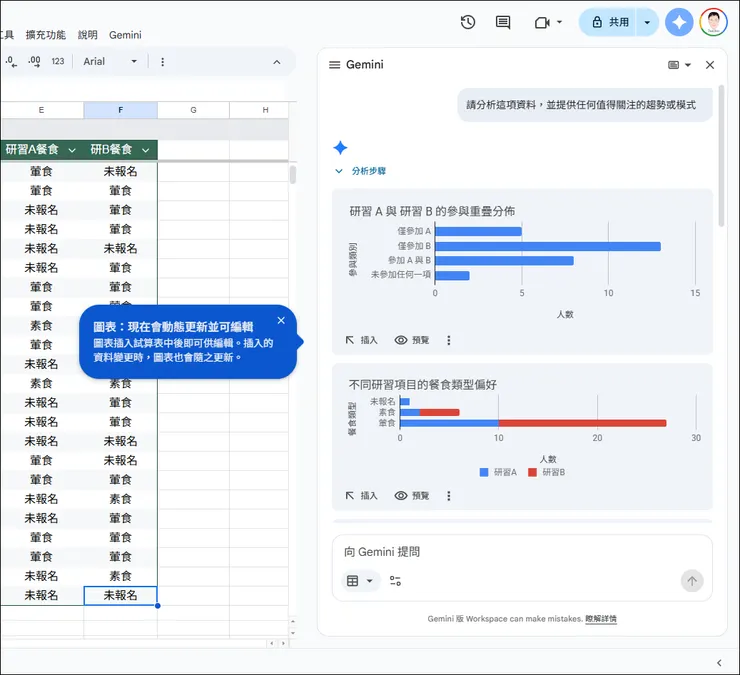Preview the 餐食類型偏好 chart
This screenshot has width=740, height=675.
412,495
